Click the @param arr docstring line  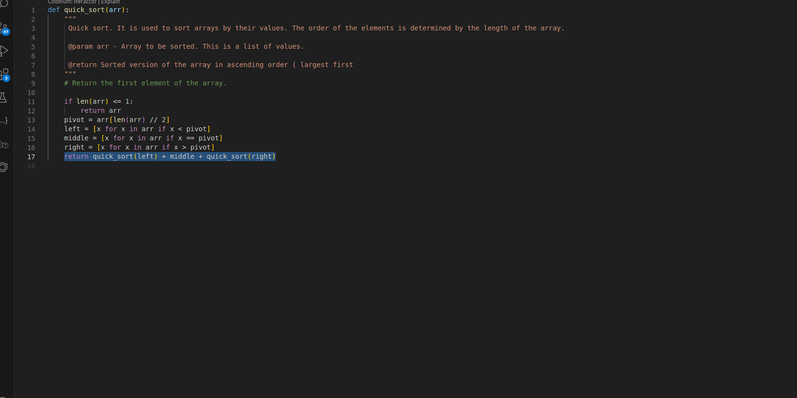click(x=186, y=47)
